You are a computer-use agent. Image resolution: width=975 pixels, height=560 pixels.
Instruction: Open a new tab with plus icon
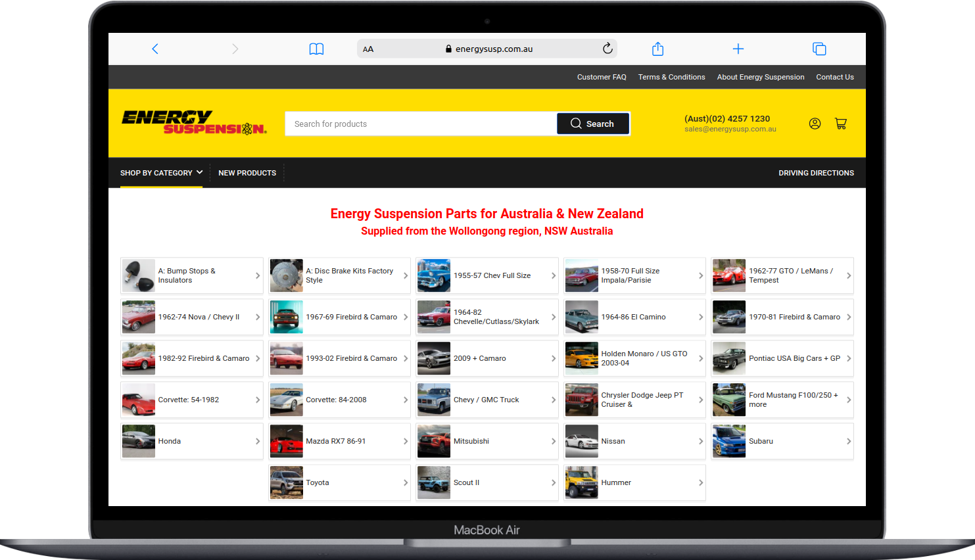[738, 49]
